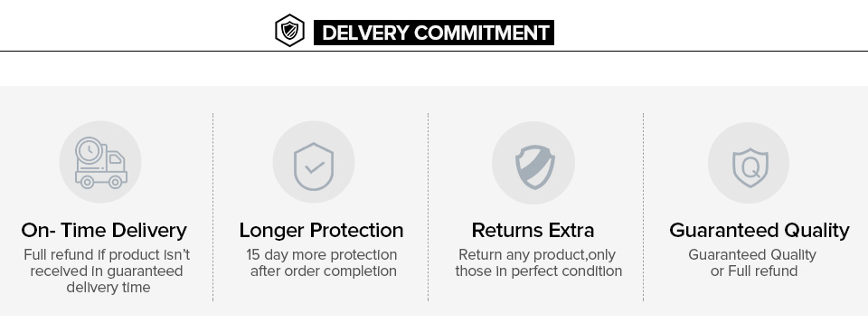Image resolution: width=868 pixels, height=333 pixels.
Task: Click the delivery truck with clock icon
Action: coord(100,162)
